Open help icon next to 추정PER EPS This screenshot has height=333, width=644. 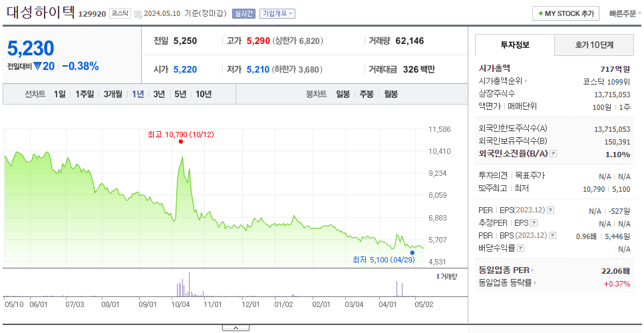pos(534,223)
